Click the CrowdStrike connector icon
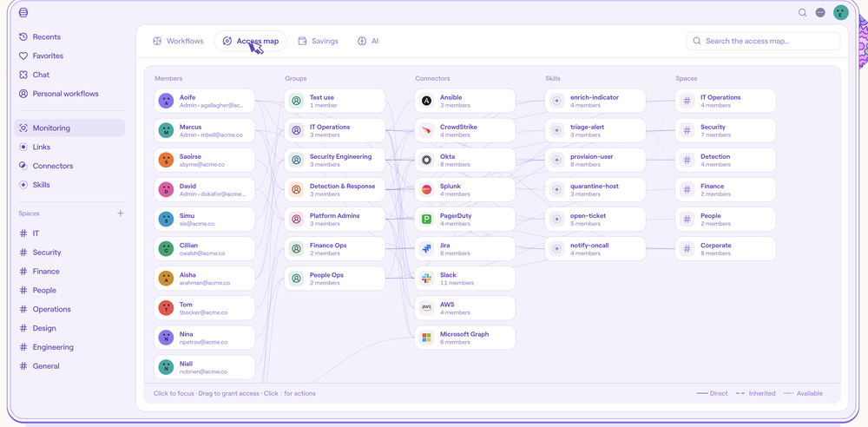Image resolution: width=868 pixels, height=427 pixels. point(426,130)
